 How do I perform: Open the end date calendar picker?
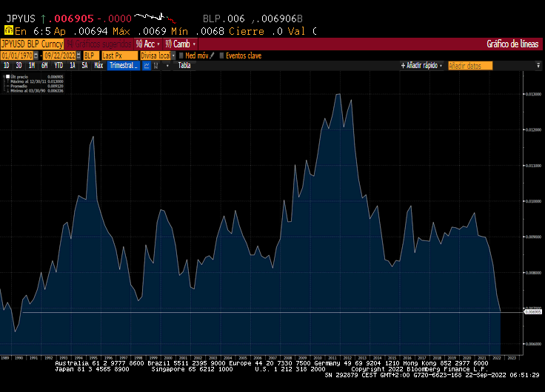pos(78,55)
